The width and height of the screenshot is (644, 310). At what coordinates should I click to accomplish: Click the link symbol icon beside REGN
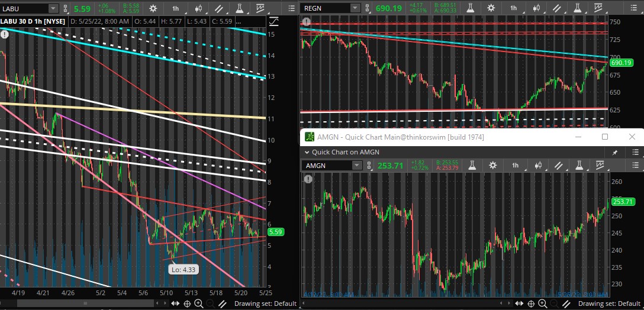click(369, 8)
